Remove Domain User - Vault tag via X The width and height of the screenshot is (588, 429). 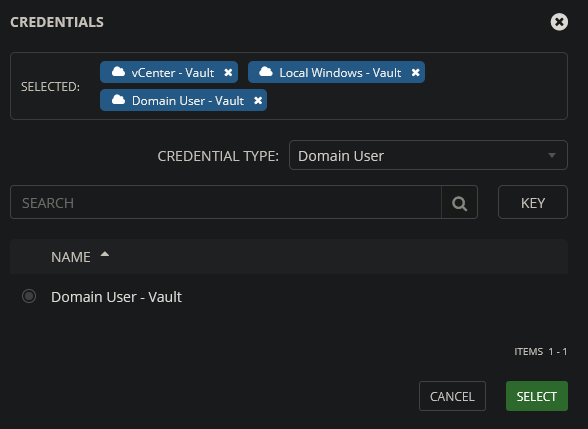(x=258, y=100)
